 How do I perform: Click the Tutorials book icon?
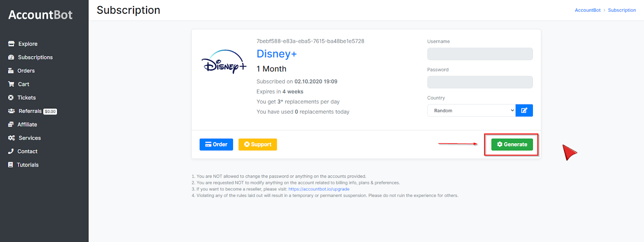[10, 165]
